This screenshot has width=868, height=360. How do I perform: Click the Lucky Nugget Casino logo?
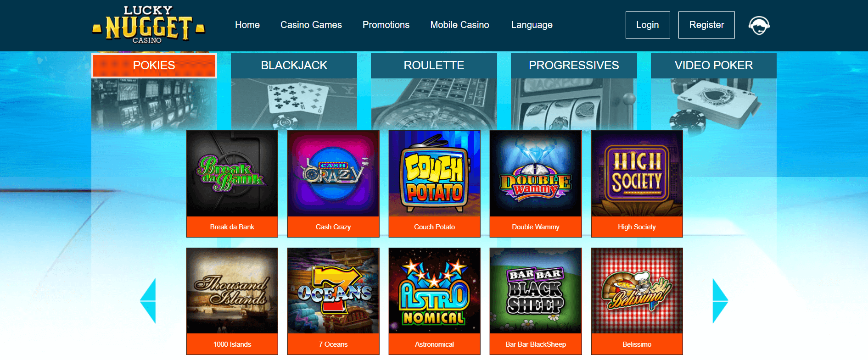(x=149, y=25)
